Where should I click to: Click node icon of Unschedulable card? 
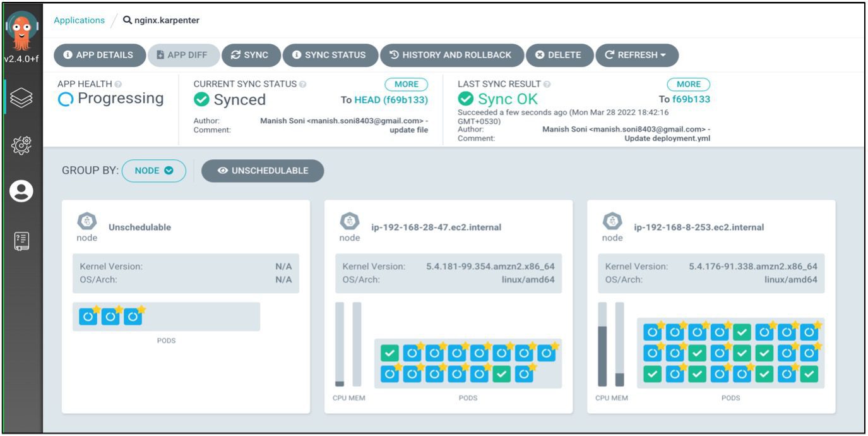[86, 221]
